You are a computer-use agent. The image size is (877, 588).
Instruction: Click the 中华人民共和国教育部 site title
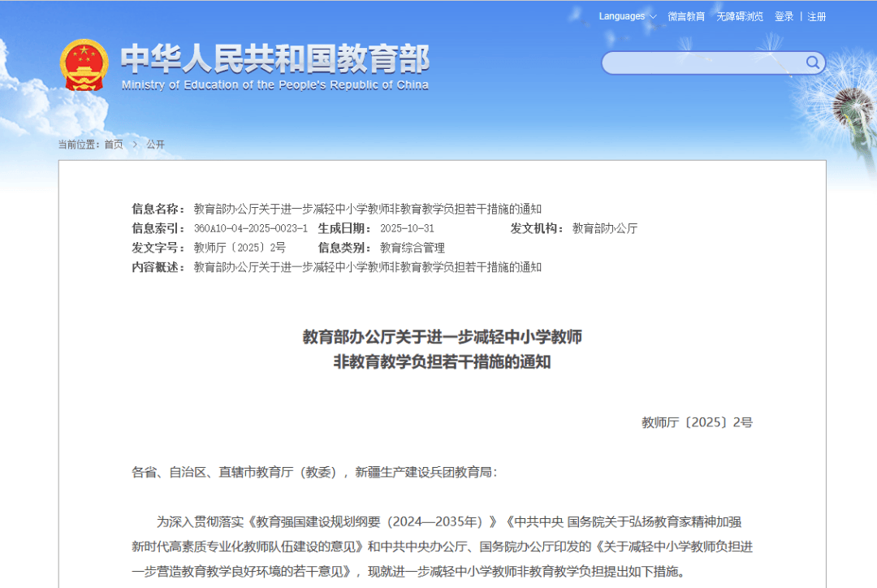275,58
